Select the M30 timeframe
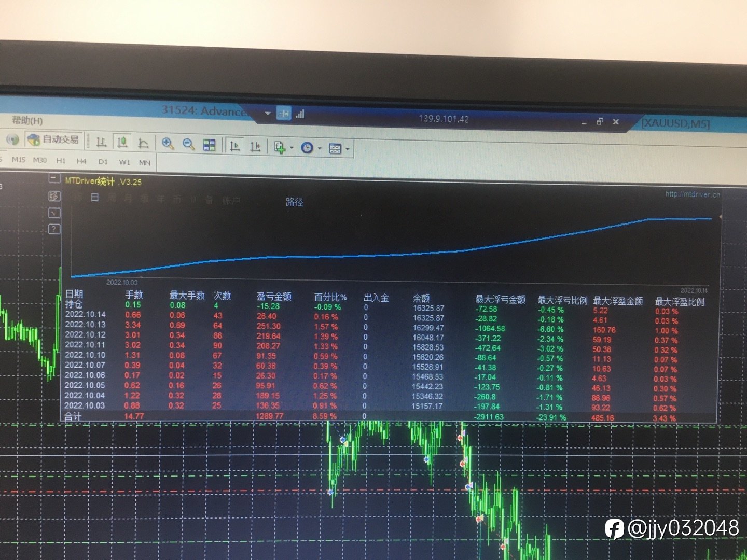The image size is (747, 560). (x=40, y=160)
